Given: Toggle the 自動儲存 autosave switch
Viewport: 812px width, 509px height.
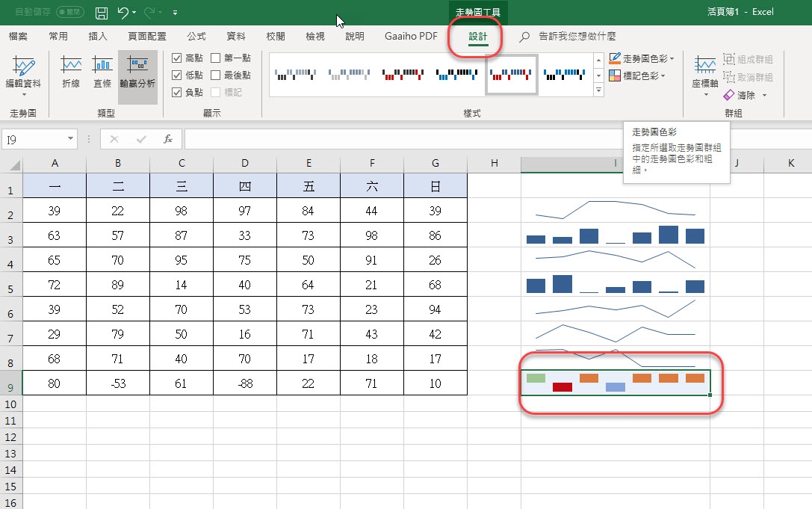Looking at the screenshot, I should pyautogui.click(x=71, y=12).
